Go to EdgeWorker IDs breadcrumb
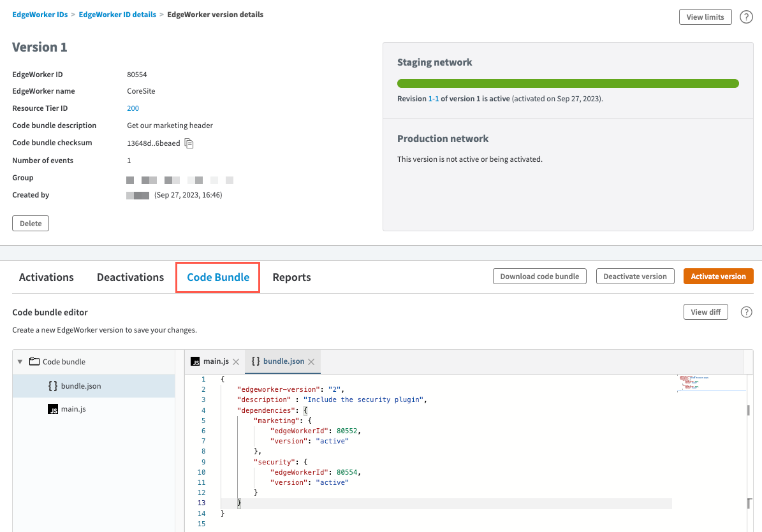 40,15
